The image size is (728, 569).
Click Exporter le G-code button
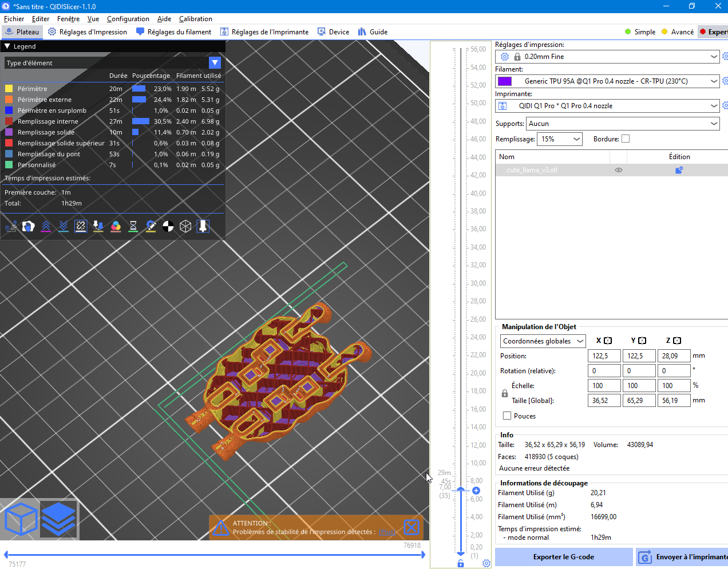coord(564,557)
